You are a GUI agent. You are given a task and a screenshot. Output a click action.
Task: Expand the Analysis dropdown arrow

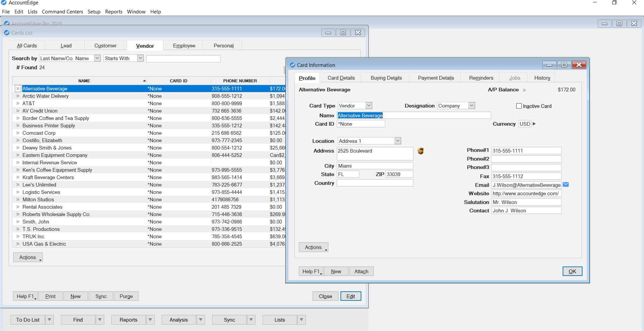pyautogui.click(x=201, y=320)
